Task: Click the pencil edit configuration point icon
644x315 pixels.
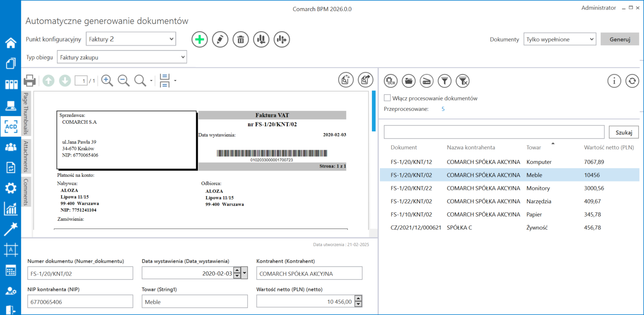Action: (x=220, y=40)
